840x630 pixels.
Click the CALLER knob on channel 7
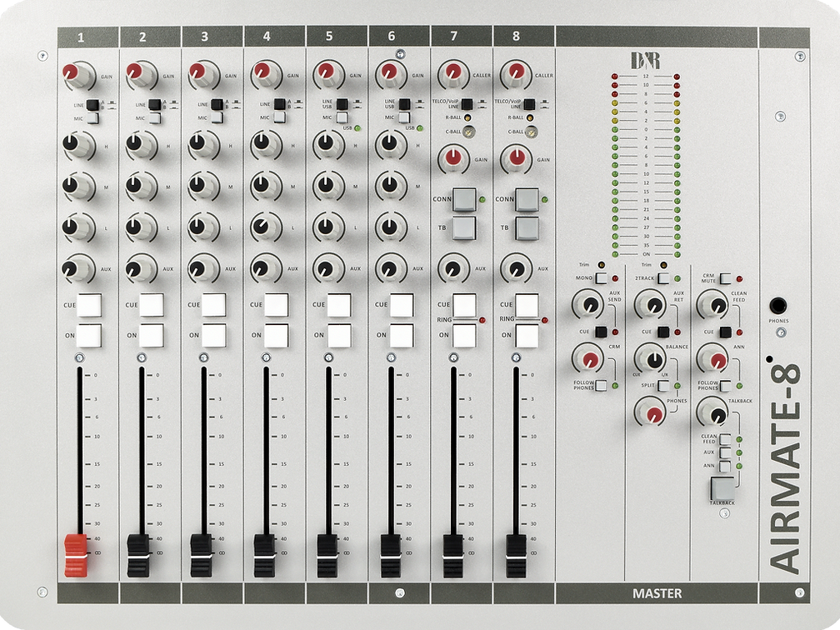[x=453, y=74]
